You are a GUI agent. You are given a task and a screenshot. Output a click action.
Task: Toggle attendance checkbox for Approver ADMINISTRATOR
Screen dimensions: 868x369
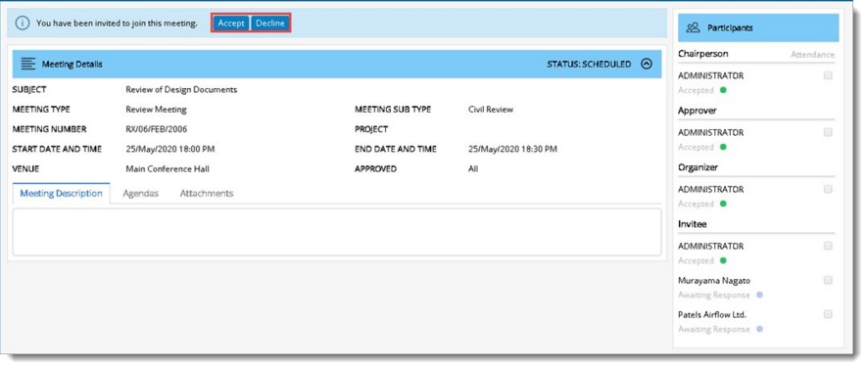828,132
